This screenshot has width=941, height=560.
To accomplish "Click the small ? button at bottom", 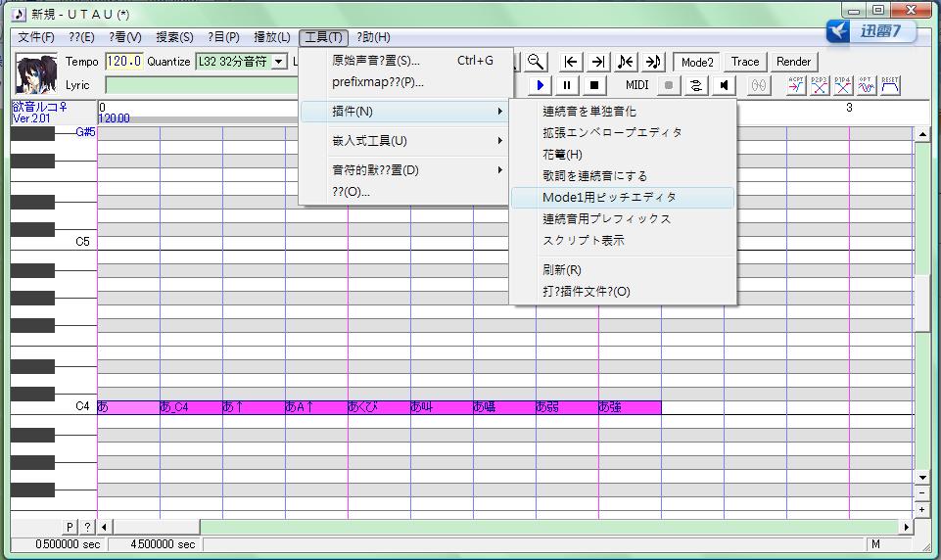I will click(x=87, y=527).
